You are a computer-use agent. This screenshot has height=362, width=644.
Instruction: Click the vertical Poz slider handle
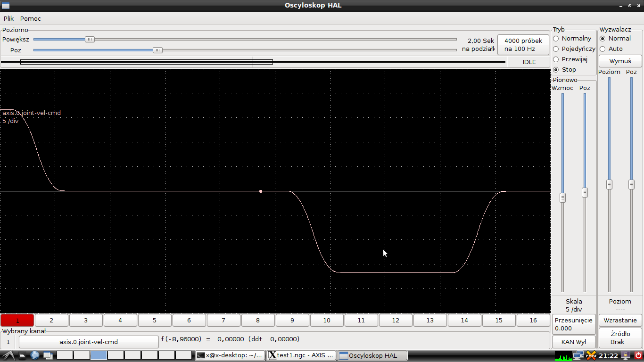(x=585, y=192)
